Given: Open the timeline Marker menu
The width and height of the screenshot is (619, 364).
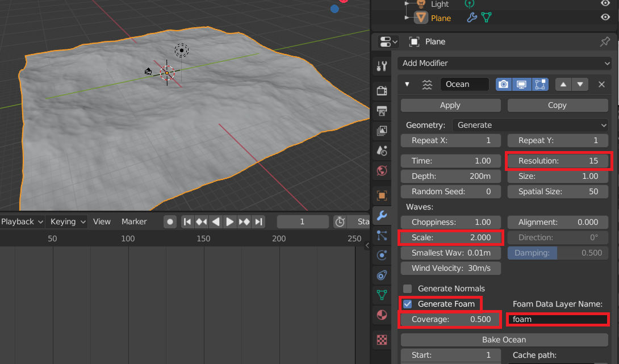Looking at the screenshot, I should pyautogui.click(x=134, y=222).
